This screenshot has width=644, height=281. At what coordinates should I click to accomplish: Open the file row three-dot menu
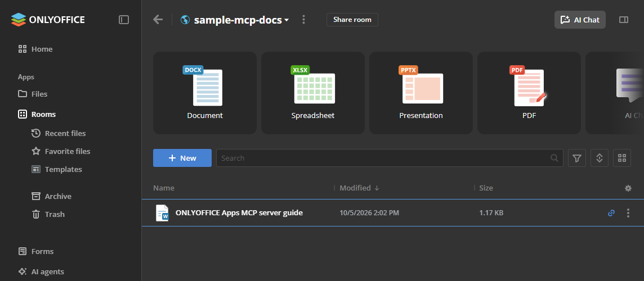coord(628,213)
